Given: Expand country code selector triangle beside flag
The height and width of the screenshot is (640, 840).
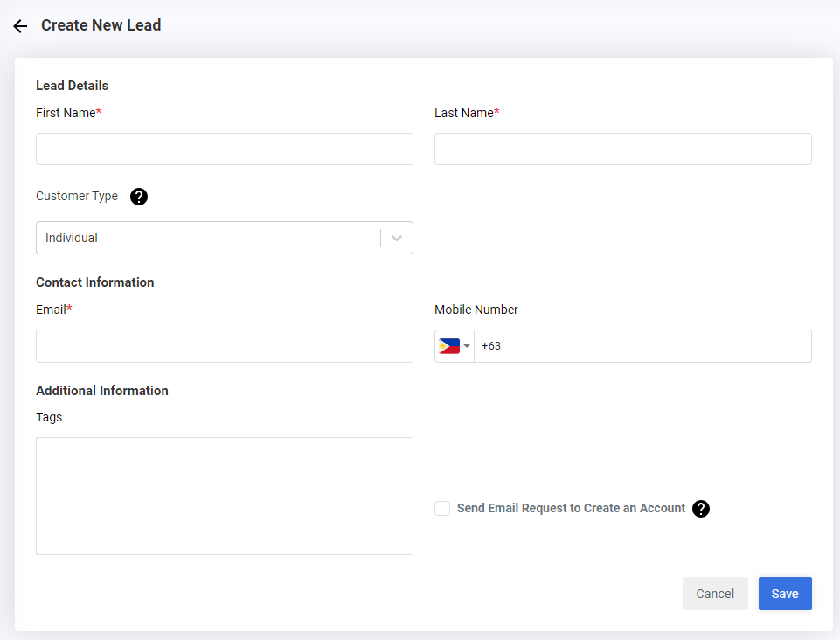Looking at the screenshot, I should click(467, 346).
